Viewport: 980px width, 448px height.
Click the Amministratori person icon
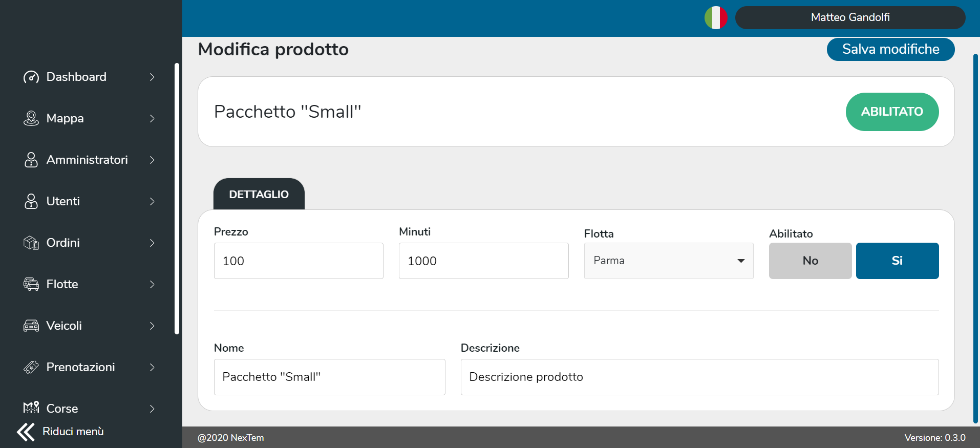click(31, 160)
